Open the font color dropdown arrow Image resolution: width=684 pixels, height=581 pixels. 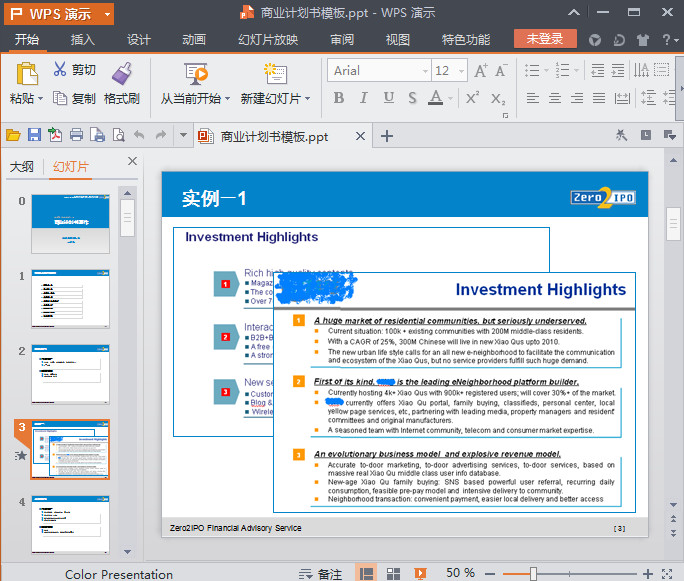tap(450, 99)
